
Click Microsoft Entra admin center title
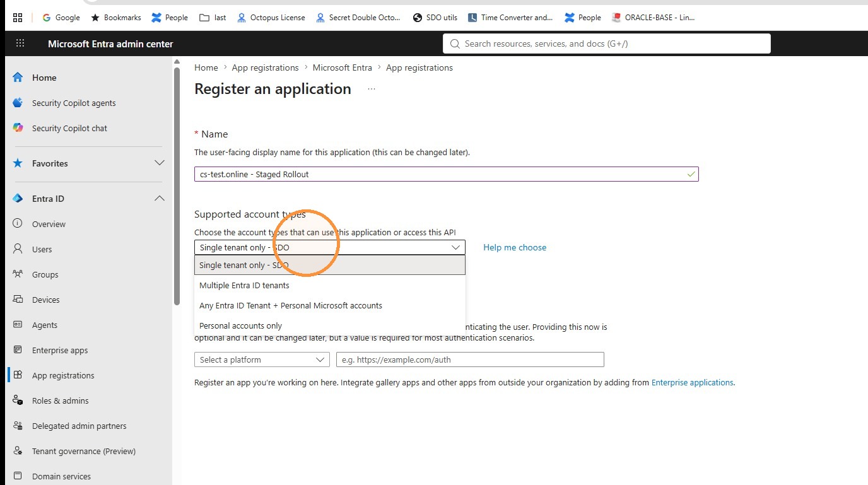(110, 44)
